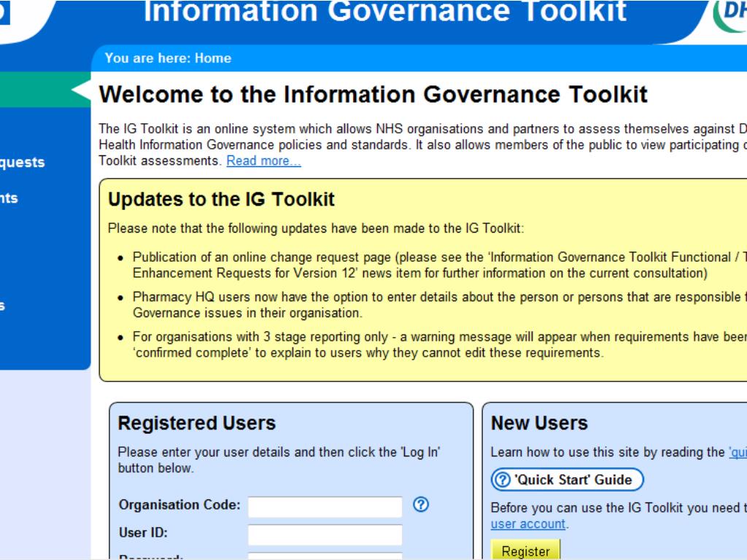Click the 'Organisation Code:' label
The height and width of the screenshot is (560, 747).
tap(179, 505)
